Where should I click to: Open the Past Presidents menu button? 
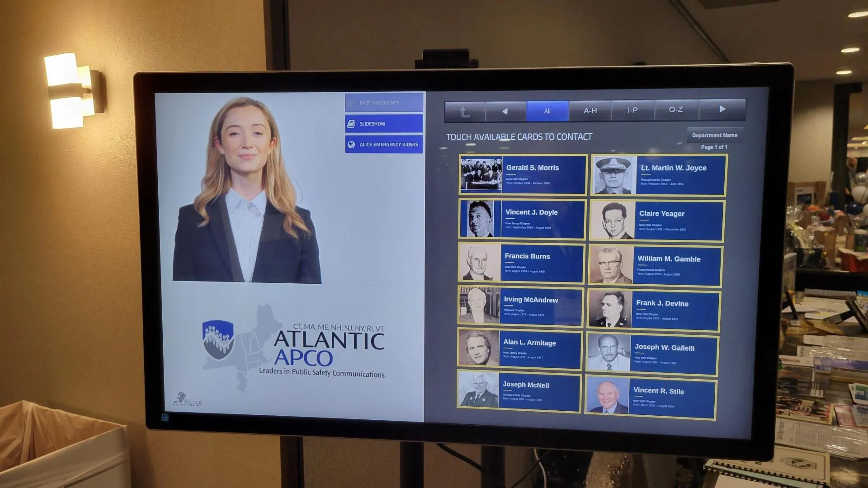(384, 103)
